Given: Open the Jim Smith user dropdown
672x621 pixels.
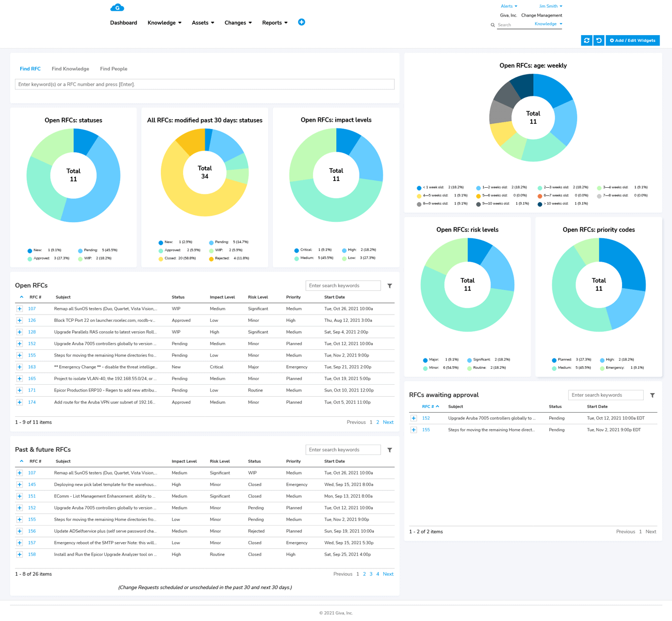Looking at the screenshot, I should coord(550,6).
